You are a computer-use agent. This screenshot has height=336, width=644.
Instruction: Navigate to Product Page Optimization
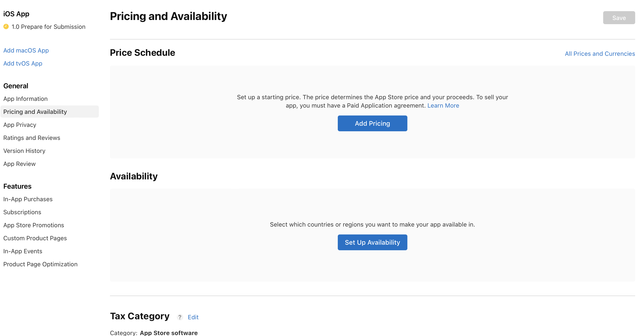point(40,264)
